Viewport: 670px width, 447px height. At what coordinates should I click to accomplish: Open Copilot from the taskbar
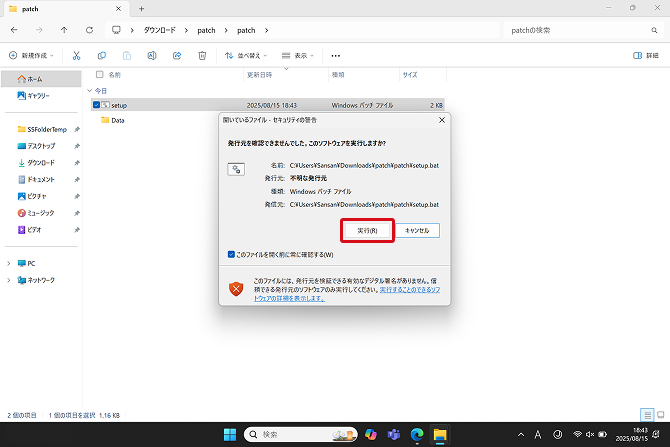pyautogui.click(x=370, y=435)
